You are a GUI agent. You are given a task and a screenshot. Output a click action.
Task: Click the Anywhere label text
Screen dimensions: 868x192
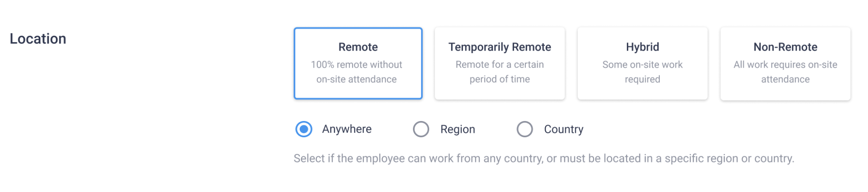[347, 129]
